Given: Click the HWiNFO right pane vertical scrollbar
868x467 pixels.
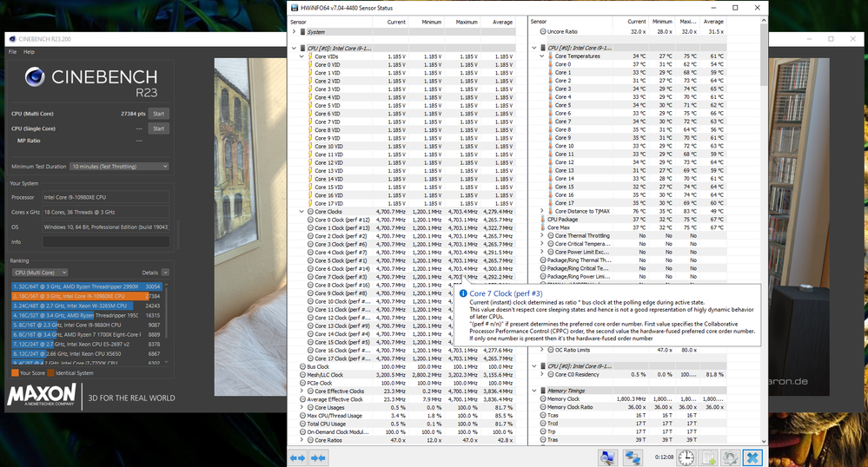Looking at the screenshot, I should pos(764,231).
